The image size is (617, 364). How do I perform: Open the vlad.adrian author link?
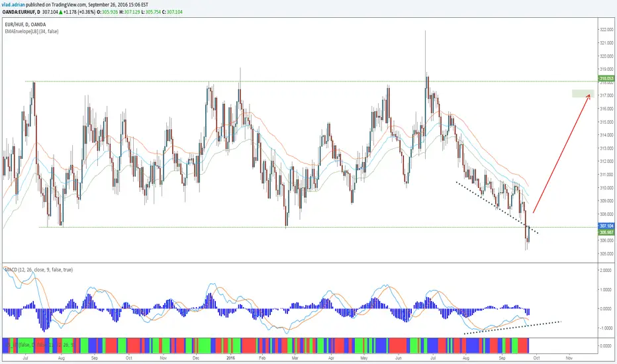[x=13, y=5]
